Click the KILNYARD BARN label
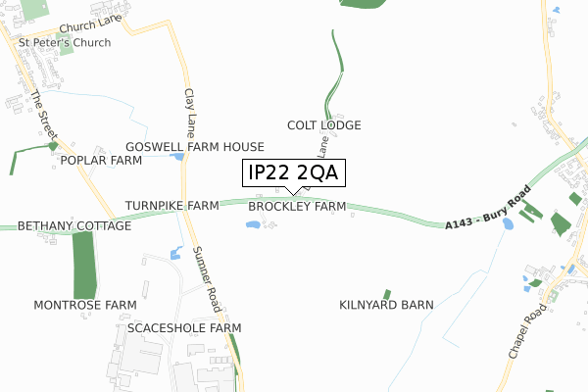This screenshot has height=392, width=588. click(x=387, y=305)
